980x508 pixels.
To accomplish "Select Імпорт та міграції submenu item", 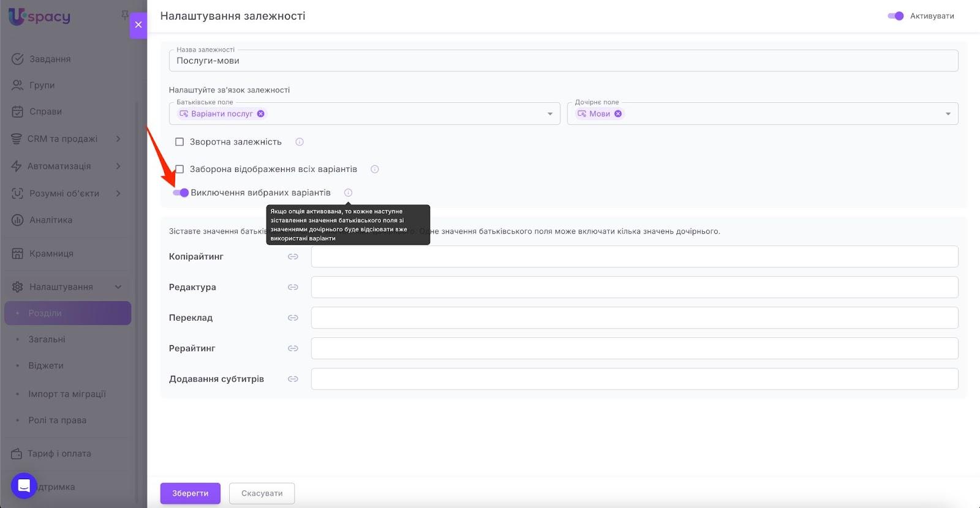I will click(x=67, y=394).
